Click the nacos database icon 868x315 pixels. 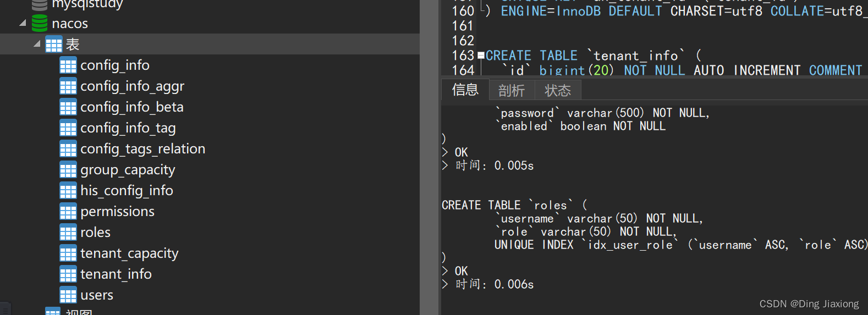click(40, 23)
